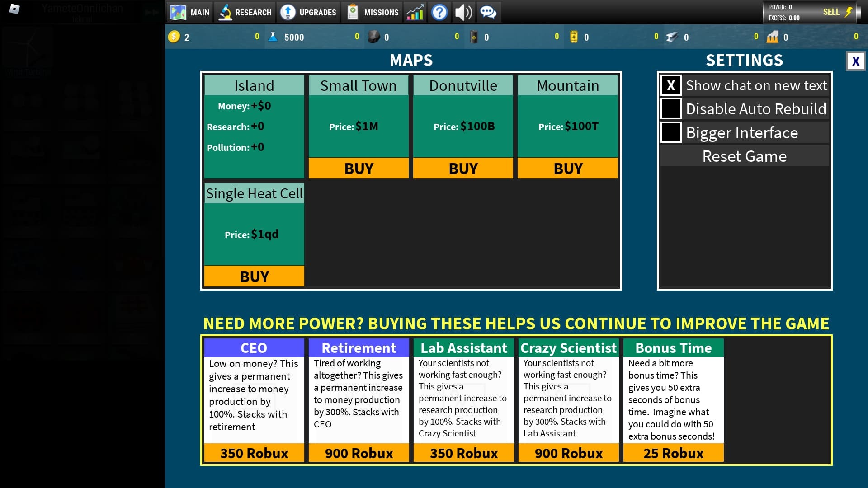Click the dark canister resource icon

[474, 37]
